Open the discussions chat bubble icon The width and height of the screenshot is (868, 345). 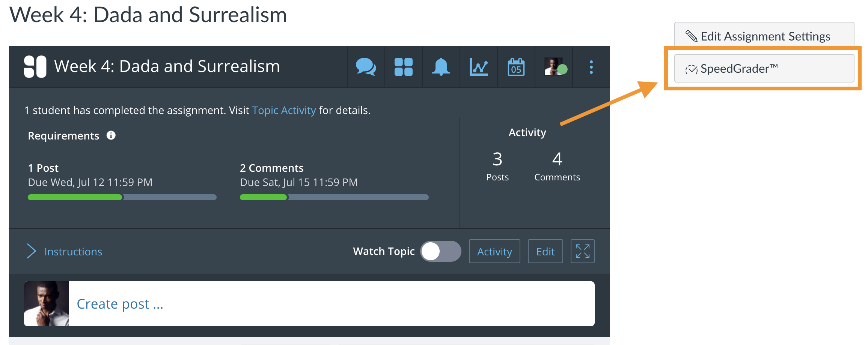click(x=366, y=67)
